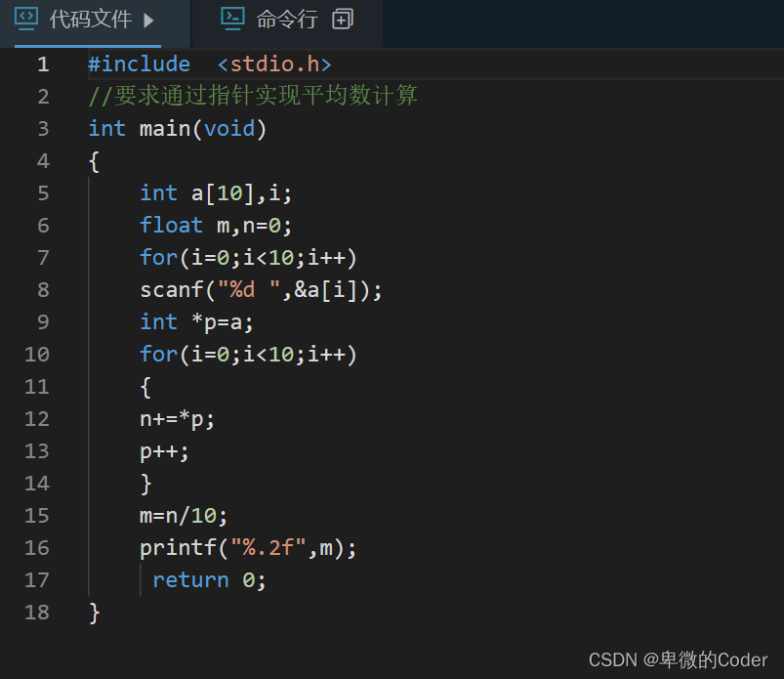Click line number 9 in gutter
This screenshot has width=784, height=679.
(x=44, y=321)
